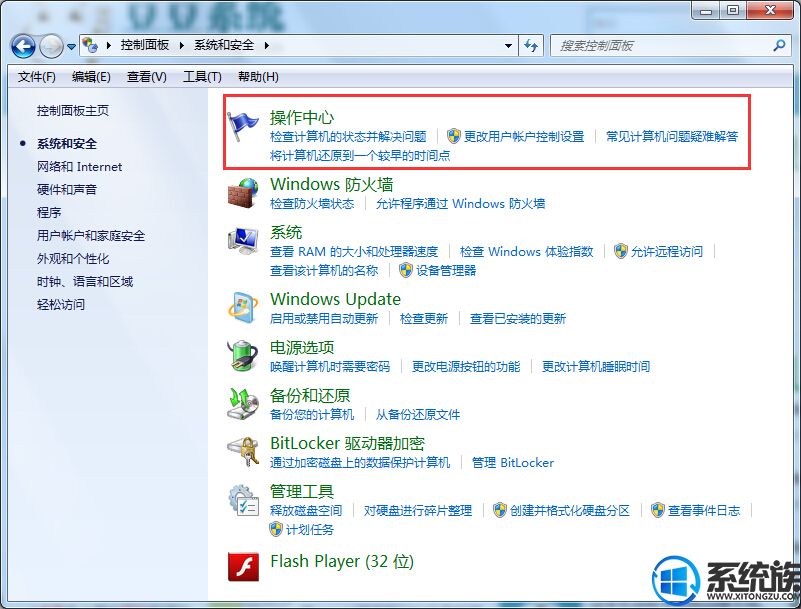Click 将计算机还原到一个较早的时间点 link
Screen dimensions: 801x609
tap(360, 155)
